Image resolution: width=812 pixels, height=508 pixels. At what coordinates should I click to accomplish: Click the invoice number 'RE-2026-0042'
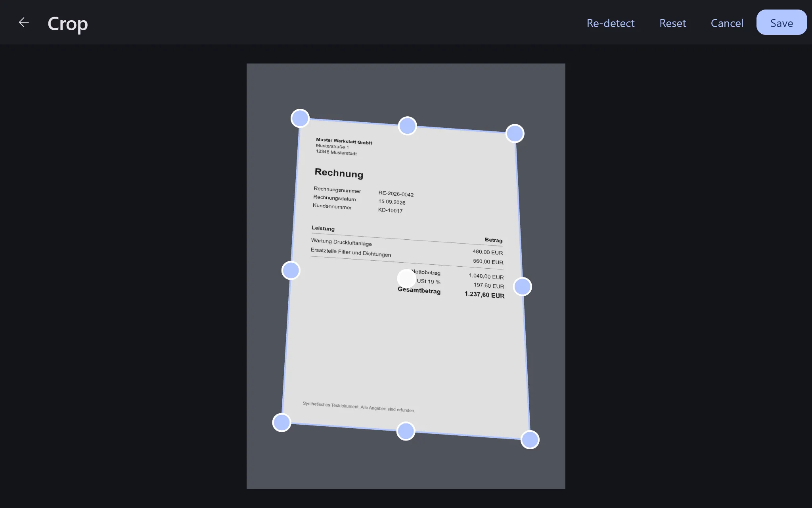[x=396, y=194]
